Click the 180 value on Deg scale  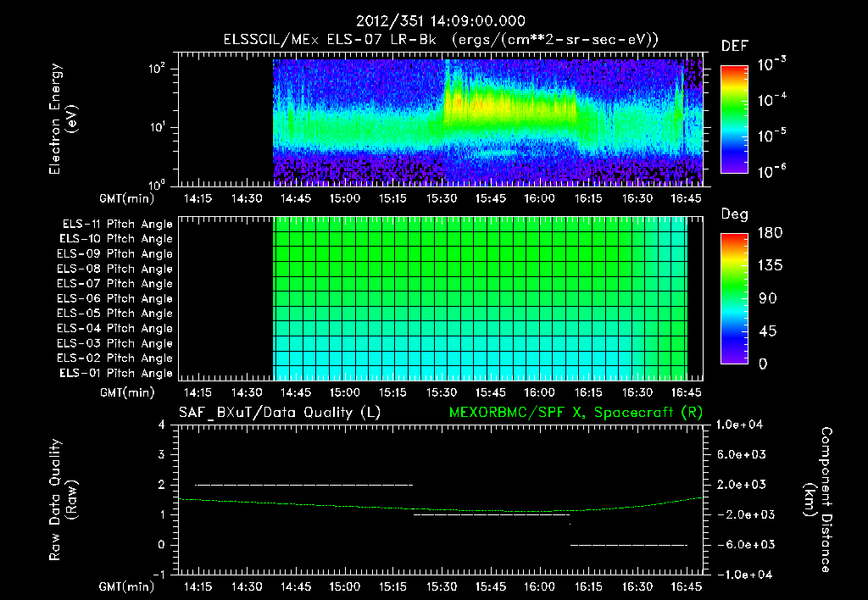[770, 233]
